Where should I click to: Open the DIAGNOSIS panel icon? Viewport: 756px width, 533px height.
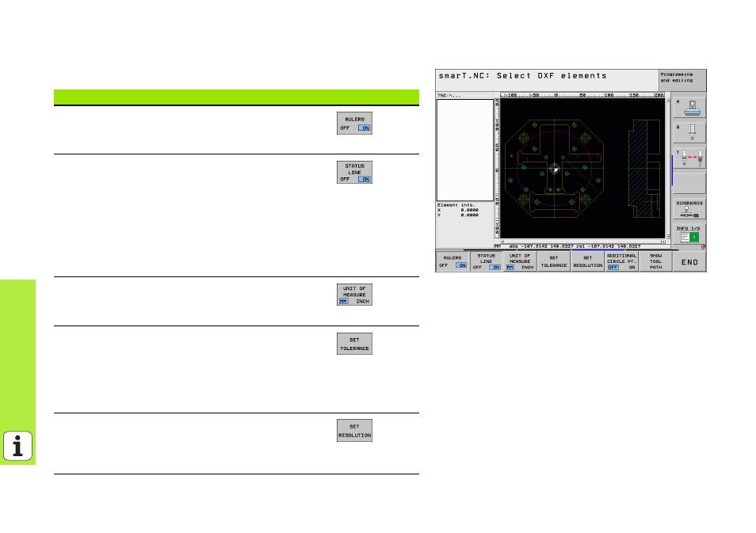pos(692,208)
